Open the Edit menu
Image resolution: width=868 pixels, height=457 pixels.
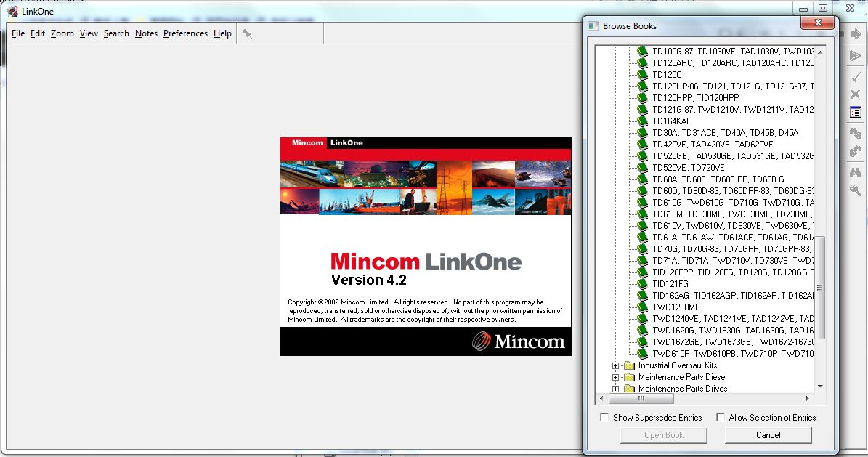[38, 33]
